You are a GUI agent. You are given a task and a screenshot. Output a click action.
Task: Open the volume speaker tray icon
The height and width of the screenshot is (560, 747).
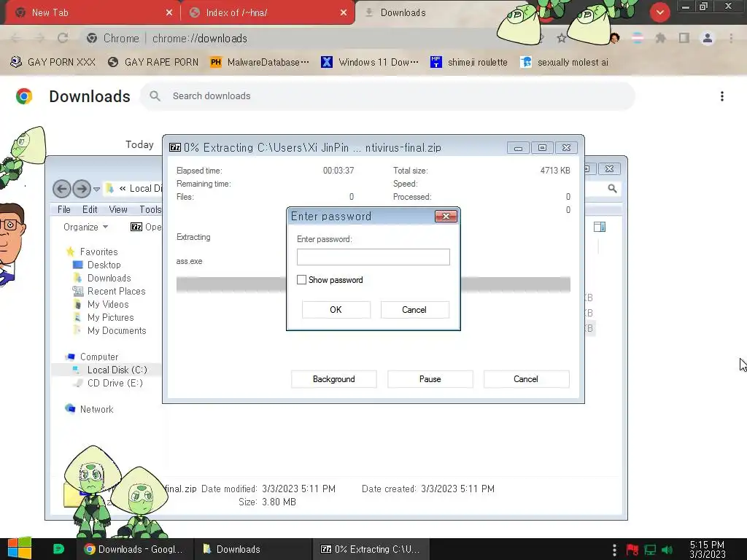coord(667,550)
